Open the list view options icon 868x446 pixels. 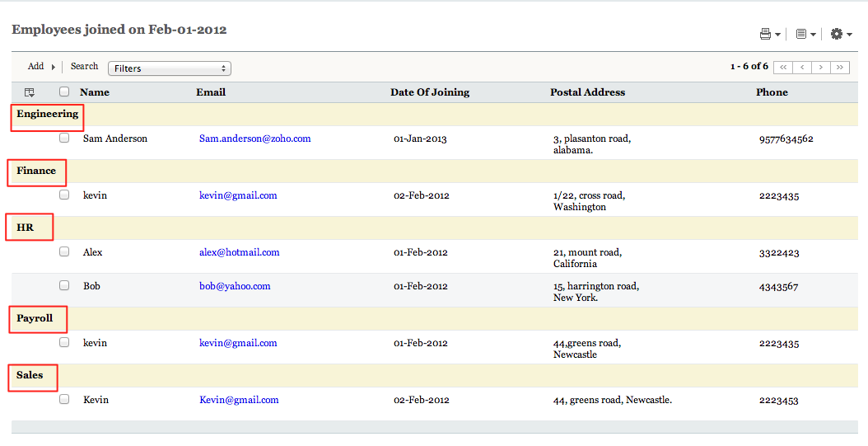(801, 34)
